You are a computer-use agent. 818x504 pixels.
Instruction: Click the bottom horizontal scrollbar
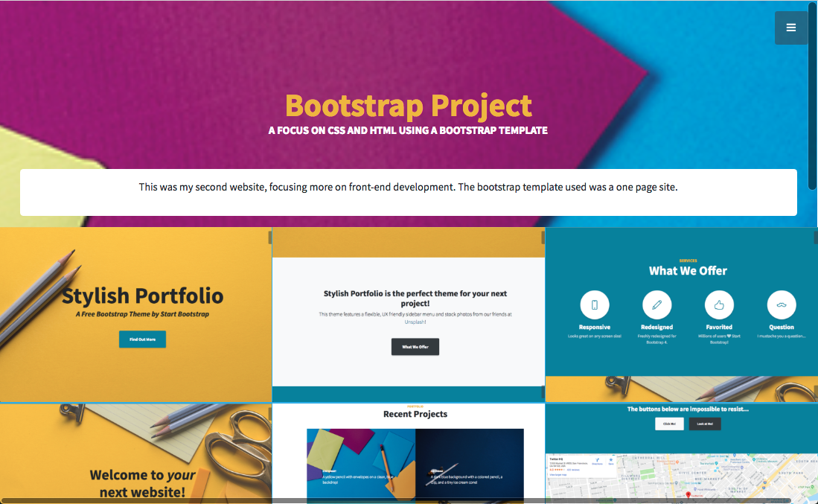pos(397,501)
